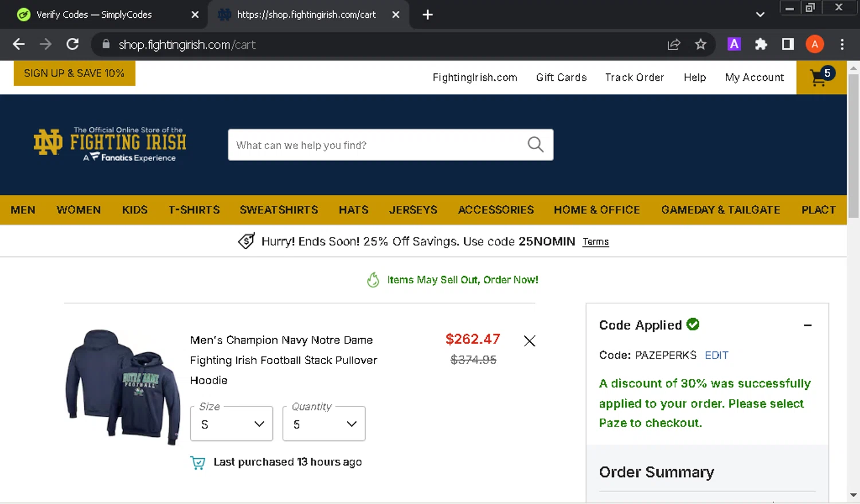Remove the hoodie with the X icon

point(530,341)
